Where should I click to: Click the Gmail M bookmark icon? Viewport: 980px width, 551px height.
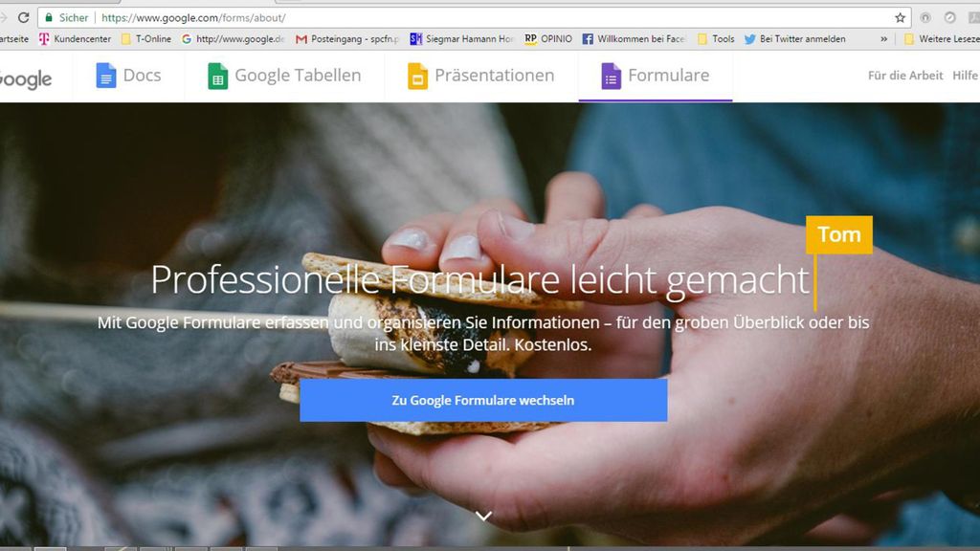(301, 38)
